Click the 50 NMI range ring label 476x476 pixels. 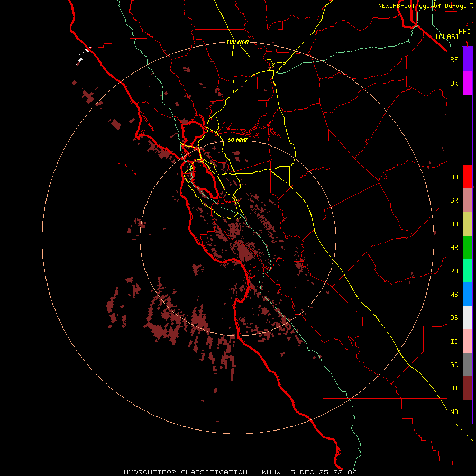click(237, 140)
